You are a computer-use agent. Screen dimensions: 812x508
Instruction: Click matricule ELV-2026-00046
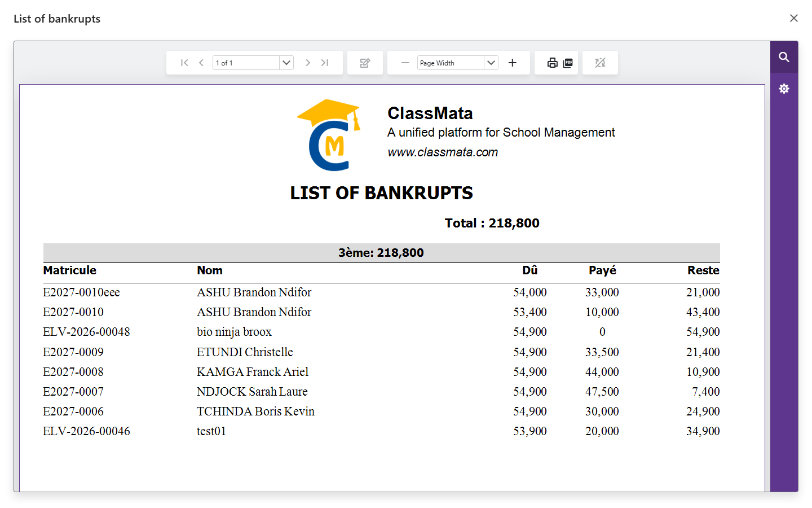[x=86, y=431]
